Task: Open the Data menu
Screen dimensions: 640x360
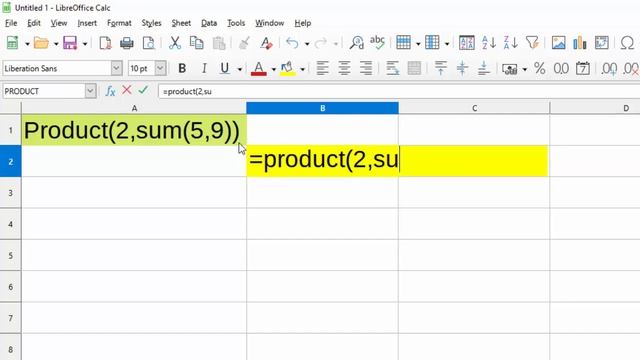Action: (209, 23)
